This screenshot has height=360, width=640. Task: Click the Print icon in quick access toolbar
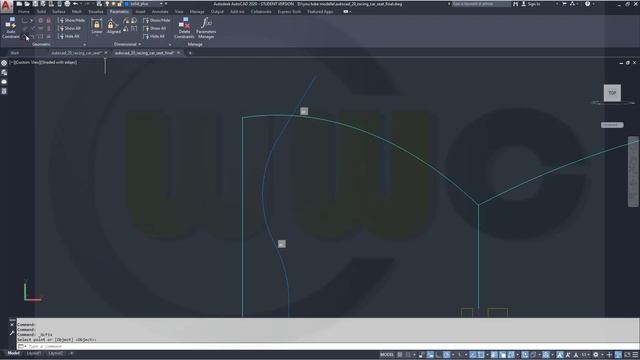pos(67,4)
